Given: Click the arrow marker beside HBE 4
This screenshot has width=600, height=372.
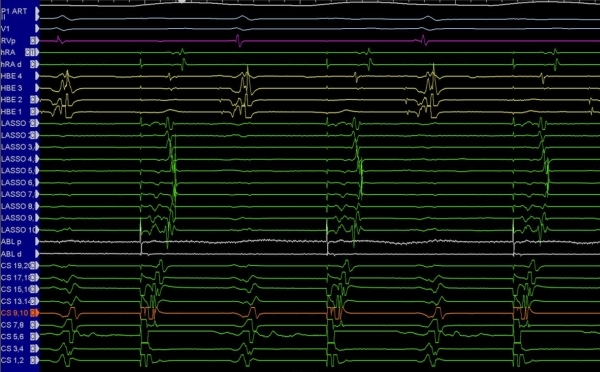Looking at the screenshot, I should pyautogui.click(x=37, y=76).
